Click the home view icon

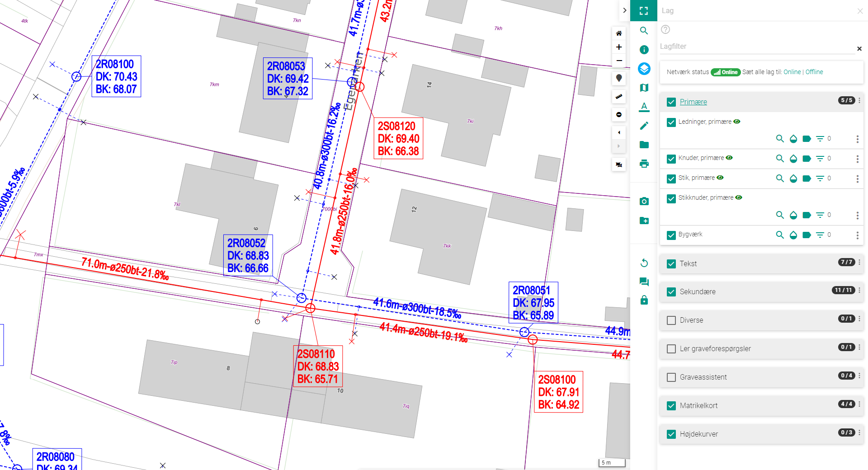(x=618, y=33)
